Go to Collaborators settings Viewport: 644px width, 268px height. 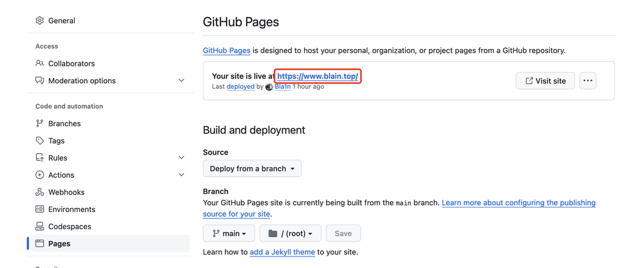click(111, 63)
